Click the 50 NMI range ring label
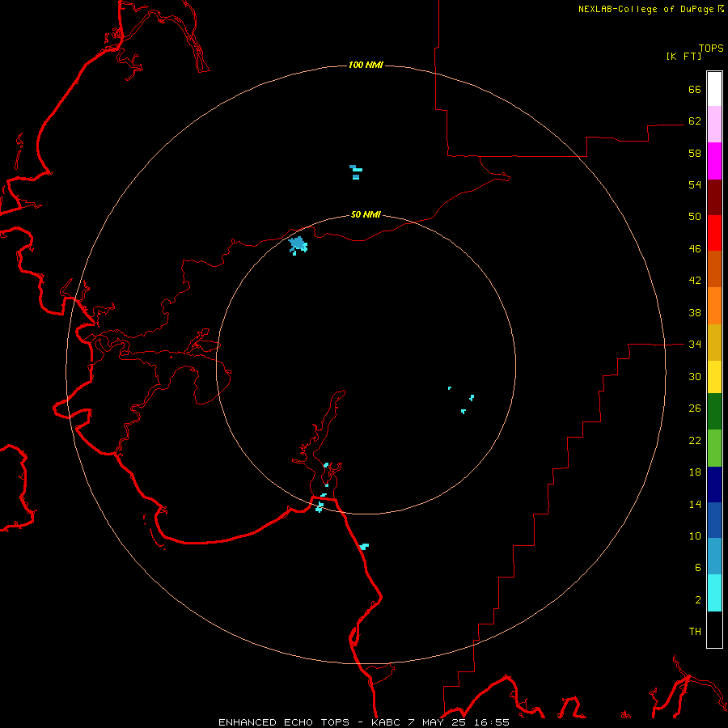 [x=366, y=214]
